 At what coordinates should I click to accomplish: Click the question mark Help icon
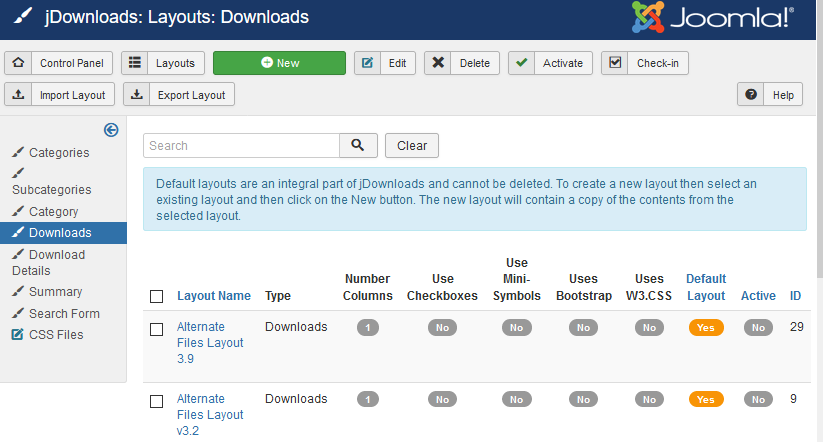[751, 94]
